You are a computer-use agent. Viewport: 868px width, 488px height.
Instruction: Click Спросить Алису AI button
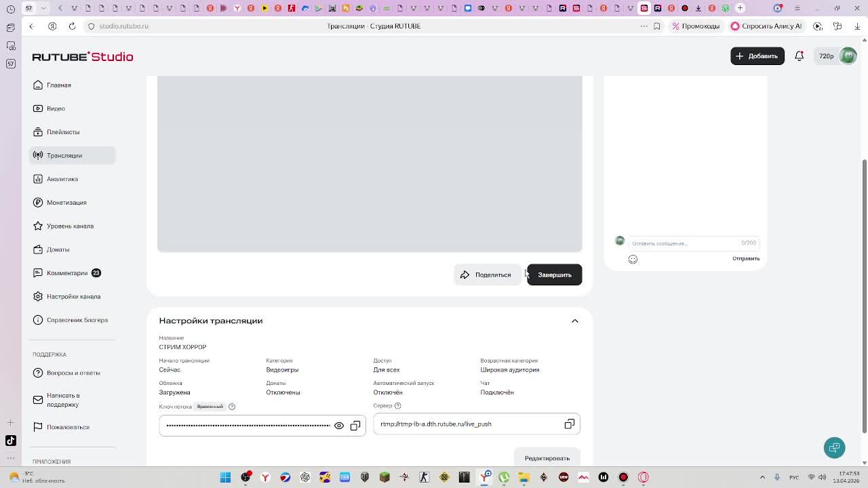766,26
